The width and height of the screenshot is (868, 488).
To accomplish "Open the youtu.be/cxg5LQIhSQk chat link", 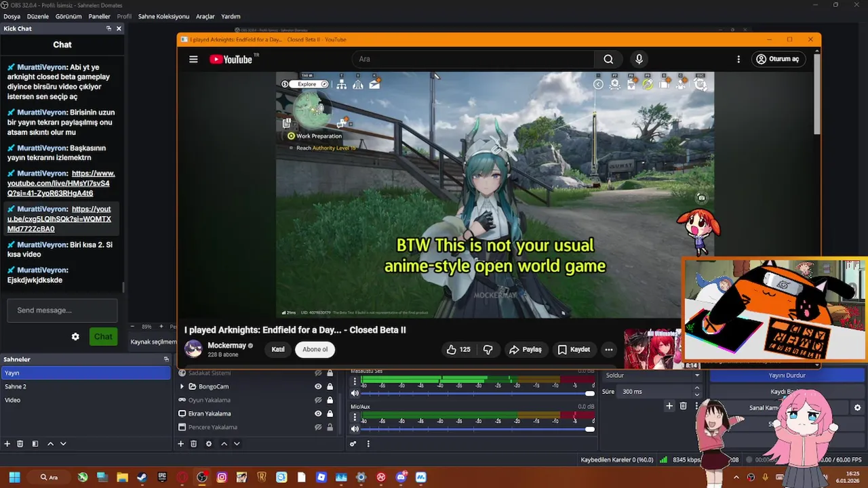I will pos(59,219).
